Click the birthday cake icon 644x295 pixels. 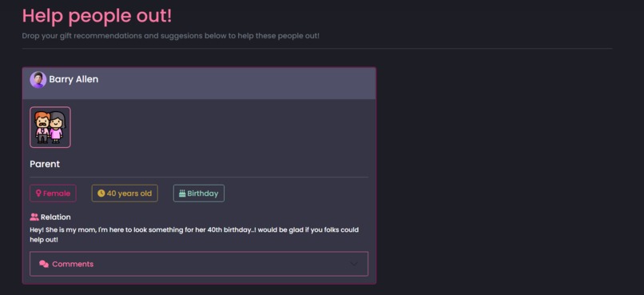click(x=182, y=193)
